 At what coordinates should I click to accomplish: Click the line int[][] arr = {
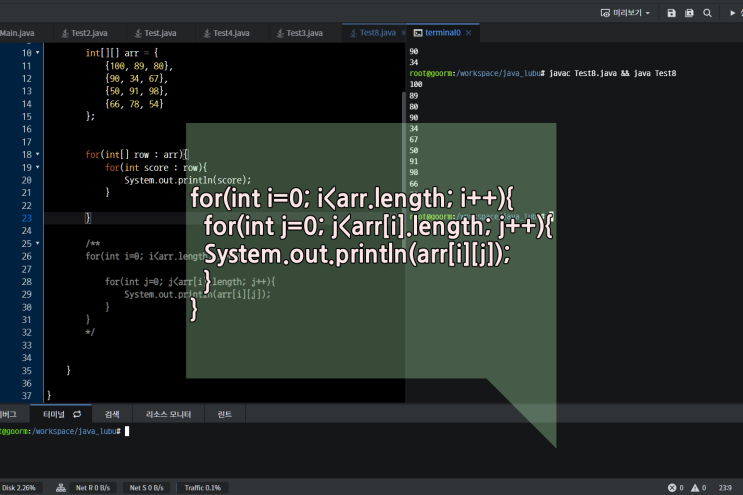[x=122, y=53]
